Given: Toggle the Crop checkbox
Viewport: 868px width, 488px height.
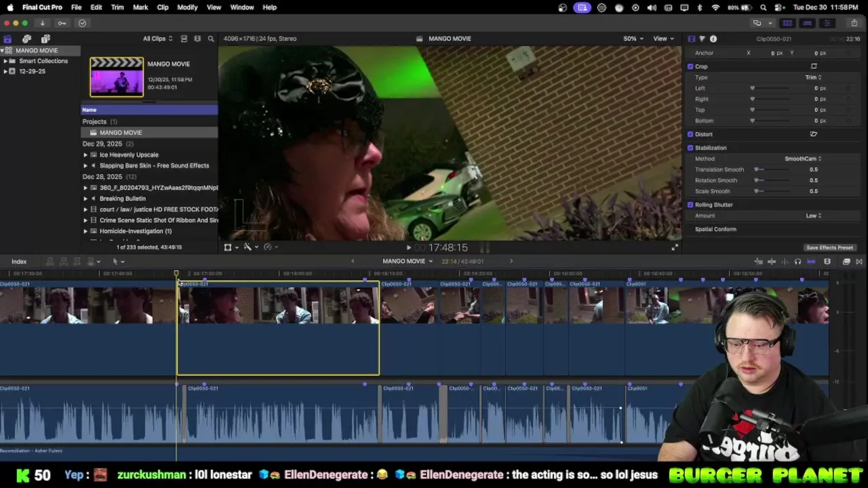Looking at the screenshot, I should [x=690, y=66].
